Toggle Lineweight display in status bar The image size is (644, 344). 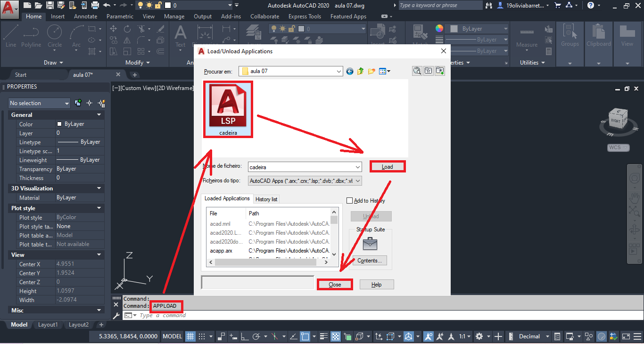[324, 336]
